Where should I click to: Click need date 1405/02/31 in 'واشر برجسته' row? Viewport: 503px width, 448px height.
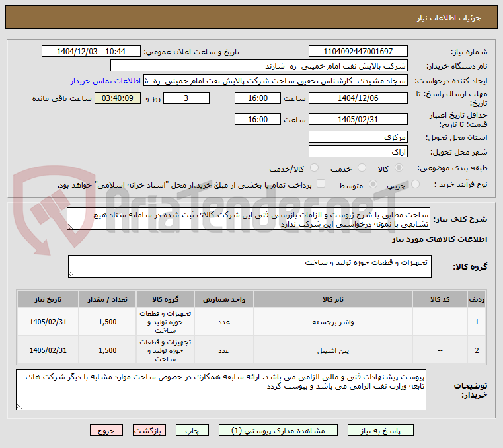(x=48, y=322)
